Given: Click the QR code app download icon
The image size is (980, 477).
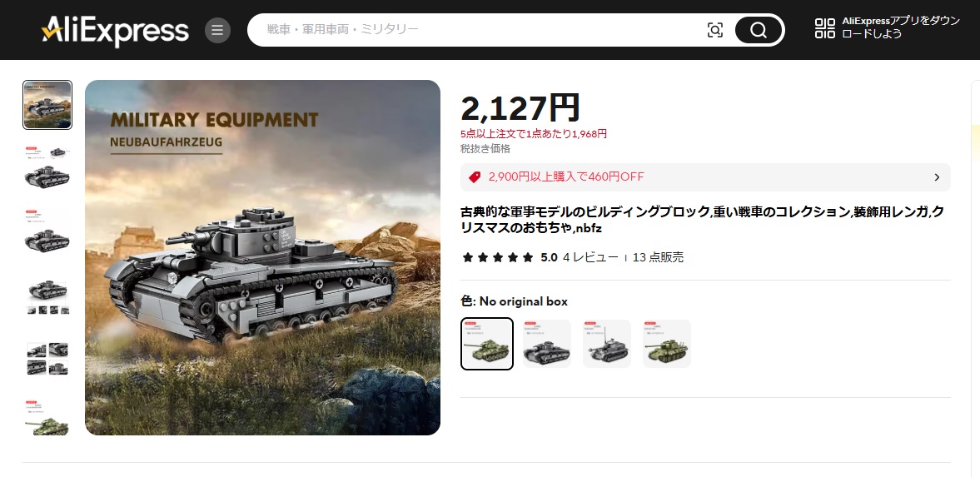Looking at the screenshot, I should (x=825, y=28).
